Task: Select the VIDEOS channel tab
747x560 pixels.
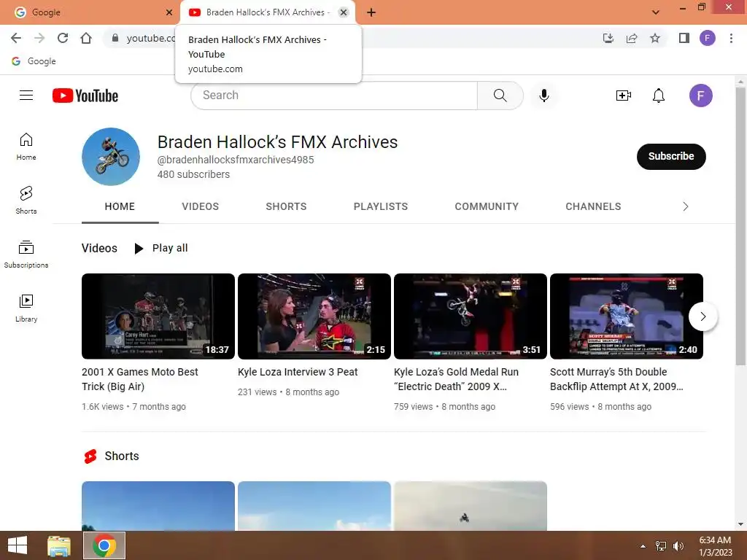Action: pyautogui.click(x=200, y=206)
